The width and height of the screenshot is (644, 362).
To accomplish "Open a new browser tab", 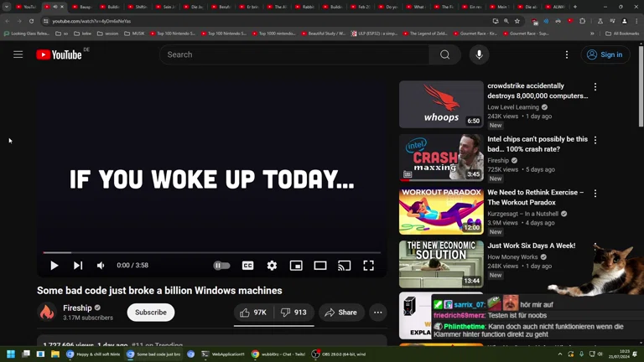I will click(x=575, y=7).
